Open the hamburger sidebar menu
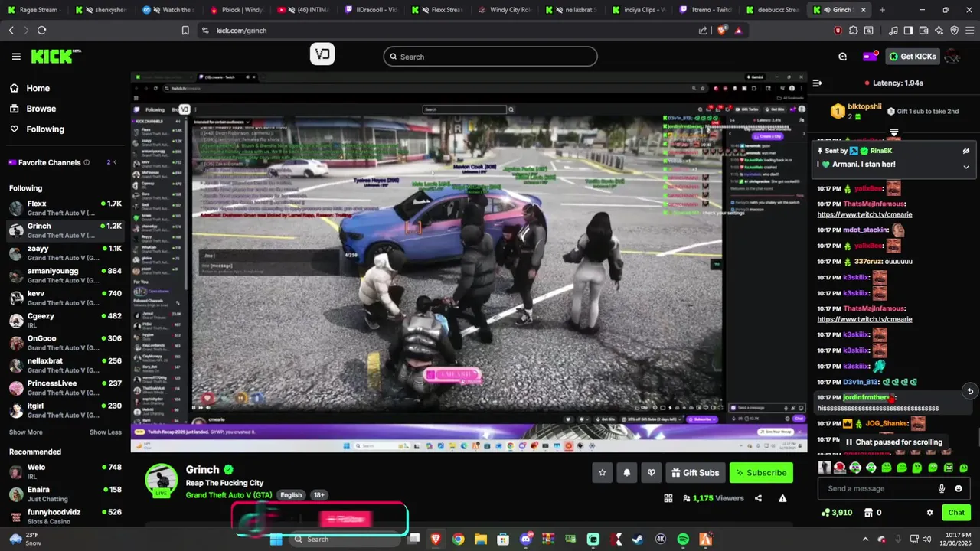The height and width of the screenshot is (551, 980). 16,57
